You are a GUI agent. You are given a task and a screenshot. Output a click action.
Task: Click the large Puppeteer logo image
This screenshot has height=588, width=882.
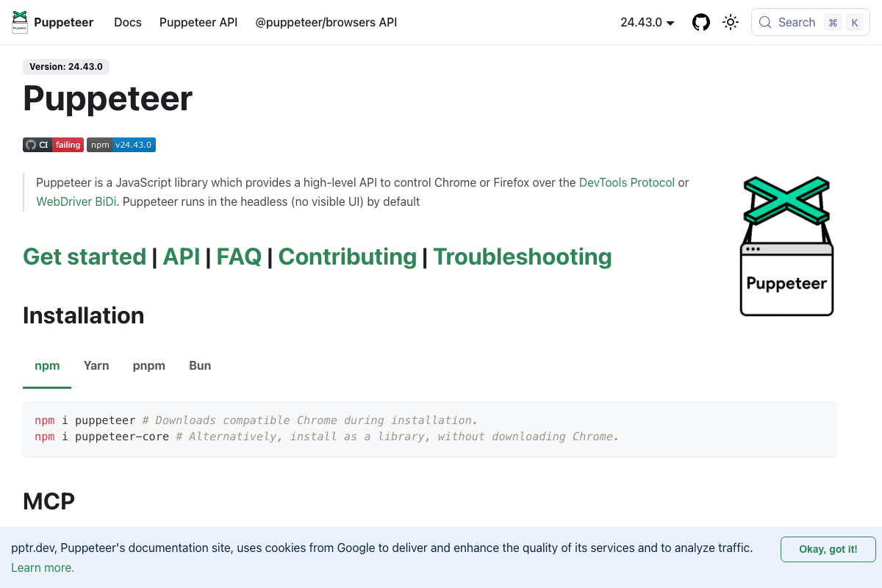[x=786, y=246]
